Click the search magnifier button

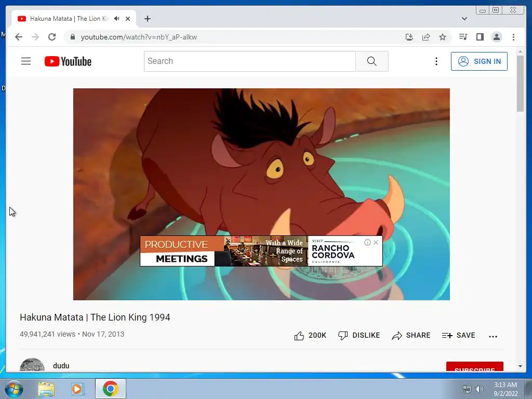point(372,61)
